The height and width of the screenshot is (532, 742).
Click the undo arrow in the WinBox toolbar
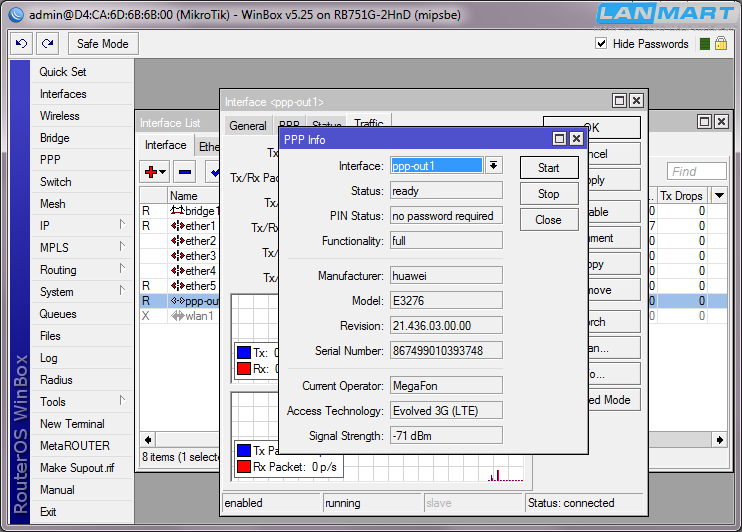click(21, 44)
